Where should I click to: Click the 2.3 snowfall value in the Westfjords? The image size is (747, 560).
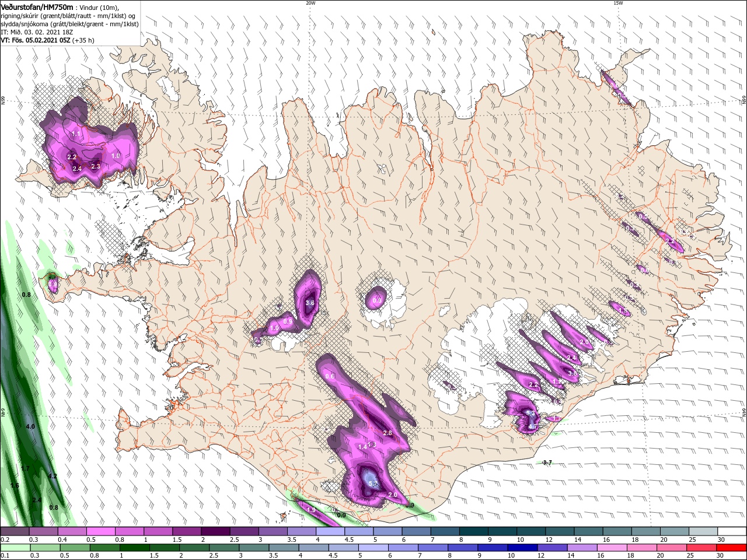click(x=96, y=166)
